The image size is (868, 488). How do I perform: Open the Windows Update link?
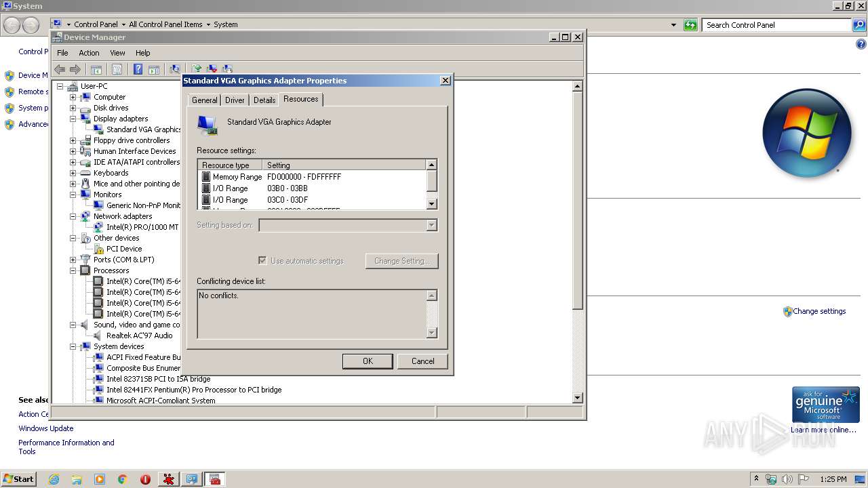coord(46,428)
